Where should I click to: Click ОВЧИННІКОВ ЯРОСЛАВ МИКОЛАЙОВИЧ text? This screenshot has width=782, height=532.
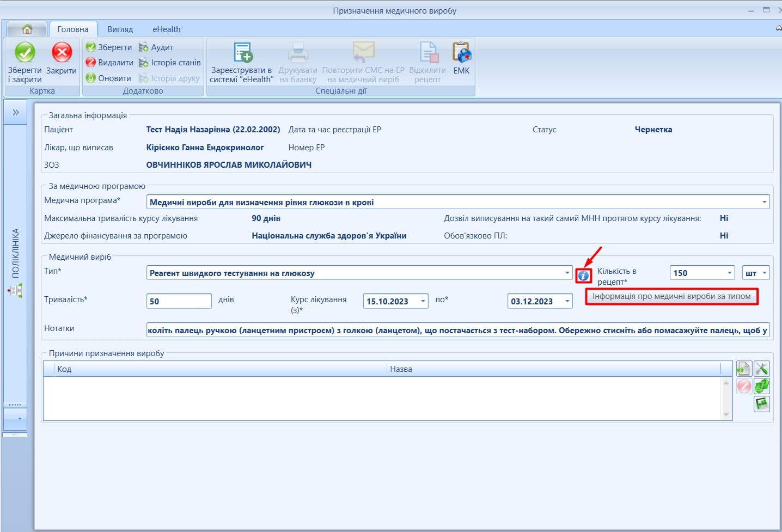[229, 165]
